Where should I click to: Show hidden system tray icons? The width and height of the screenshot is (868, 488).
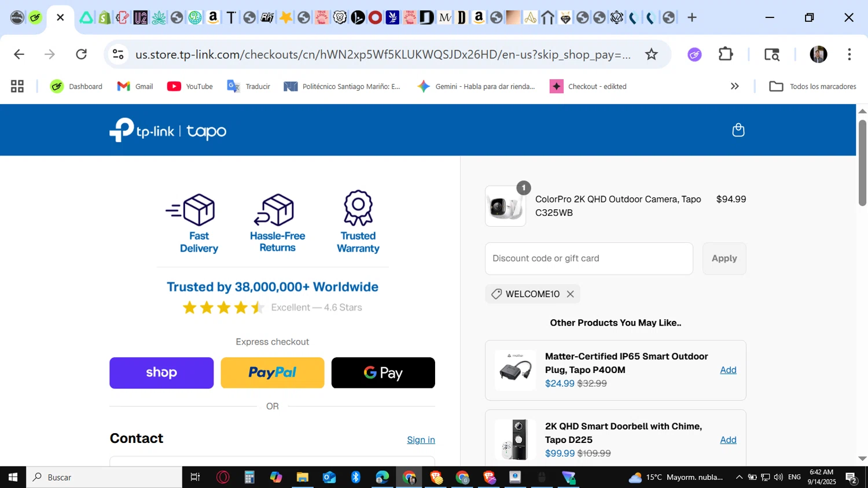coord(739,477)
